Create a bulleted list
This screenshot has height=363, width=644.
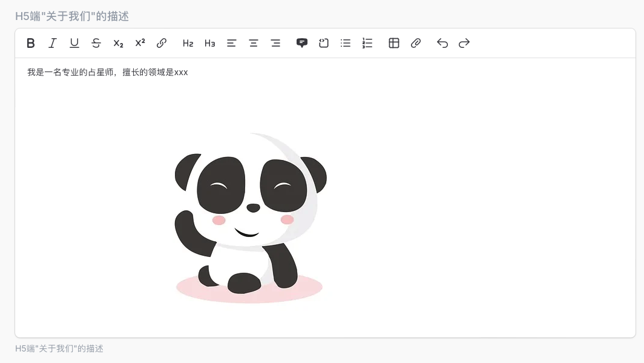point(346,43)
